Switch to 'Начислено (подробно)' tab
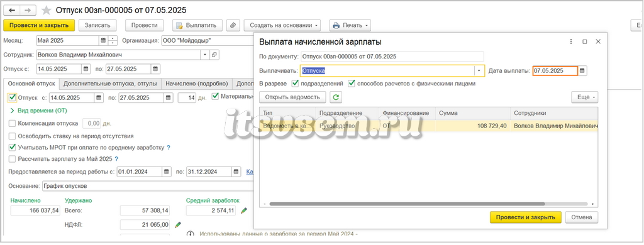The width and height of the screenshot is (644, 245). pos(196,84)
